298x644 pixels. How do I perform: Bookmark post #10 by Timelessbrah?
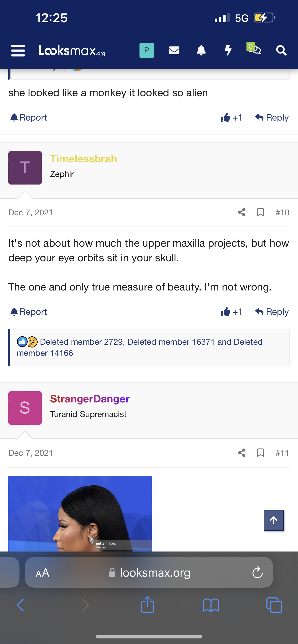point(260,213)
